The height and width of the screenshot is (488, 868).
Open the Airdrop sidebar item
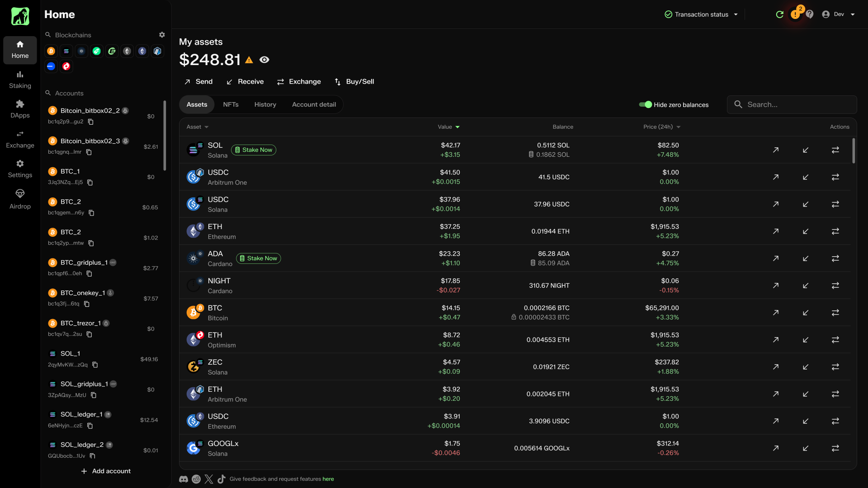[x=20, y=199]
